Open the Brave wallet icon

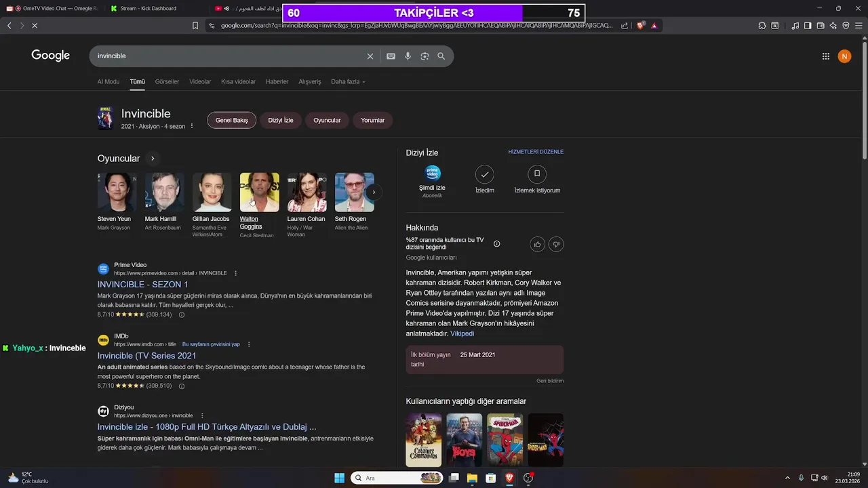[x=821, y=25]
